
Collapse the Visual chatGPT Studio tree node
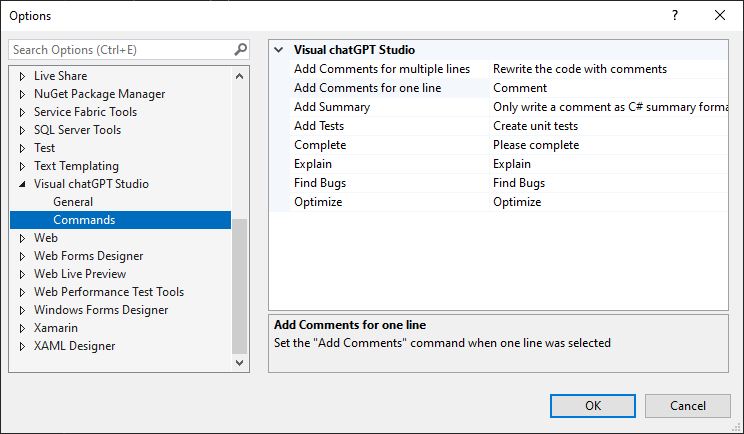click(23, 184)
